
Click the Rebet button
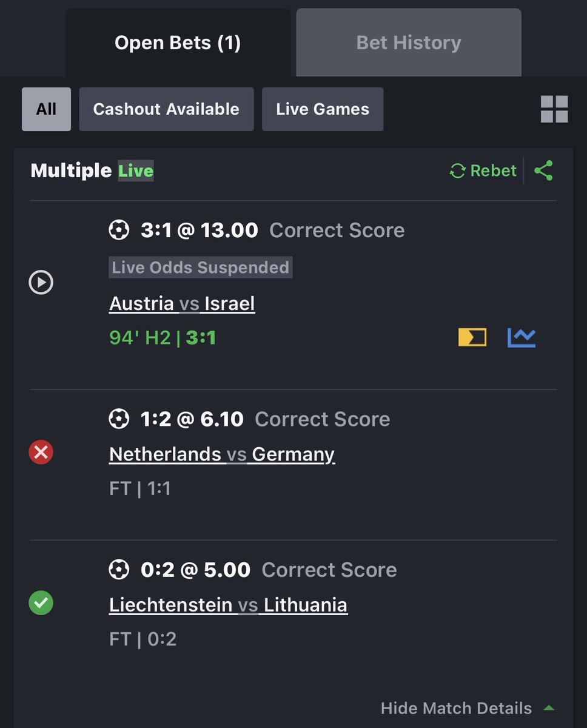(x=483, y=170)
